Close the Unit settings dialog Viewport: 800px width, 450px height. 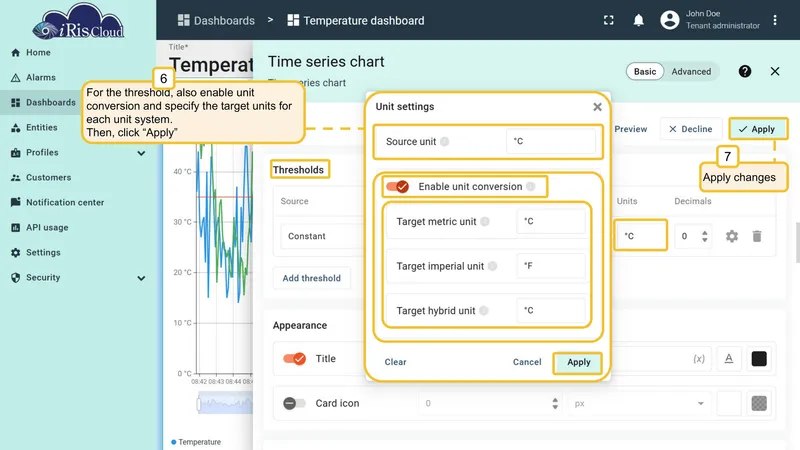tap(597, 107)
